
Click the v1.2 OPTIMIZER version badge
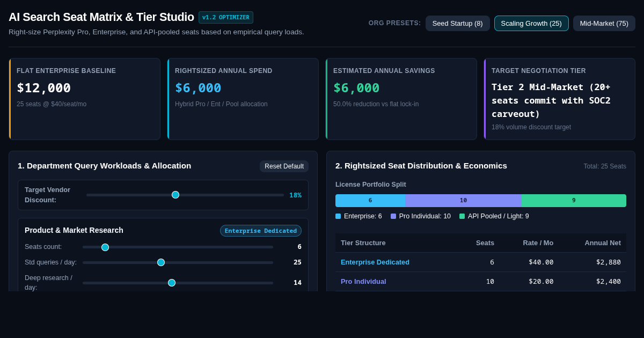pyautogui.click(x=226, y=17)
